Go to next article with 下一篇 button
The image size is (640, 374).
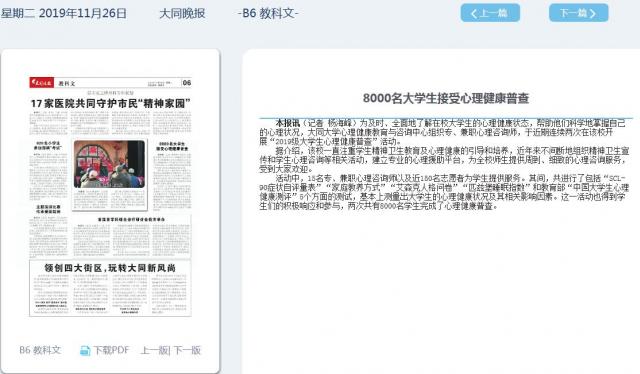tap(578, 13)
